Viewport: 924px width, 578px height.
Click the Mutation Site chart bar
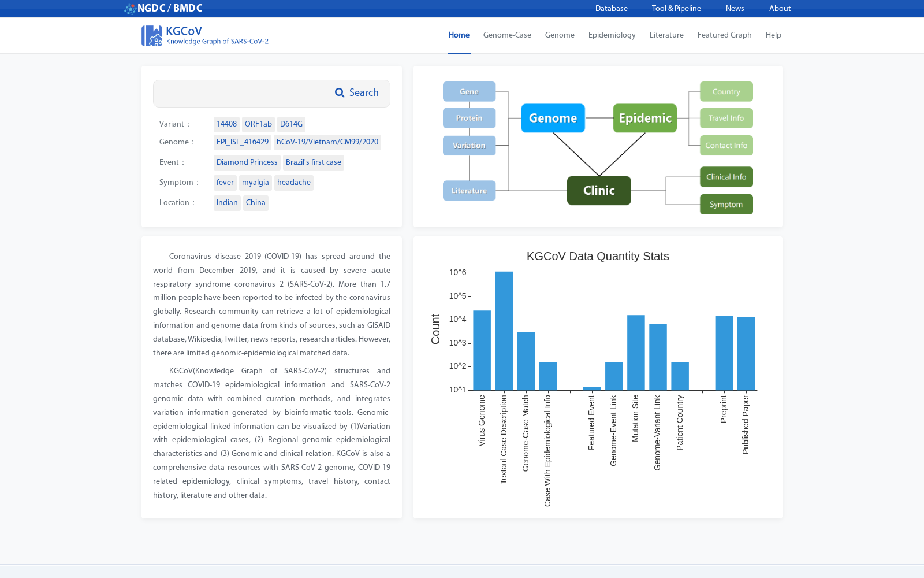pyautogui.click(x=636, y=353)
